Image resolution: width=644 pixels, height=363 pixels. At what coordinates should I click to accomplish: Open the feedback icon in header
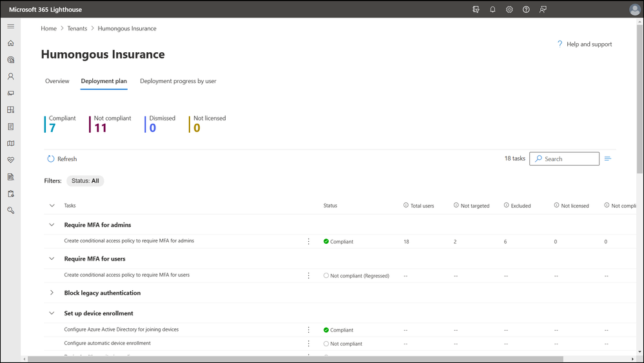pyautogui.click(x=543, y=10)
